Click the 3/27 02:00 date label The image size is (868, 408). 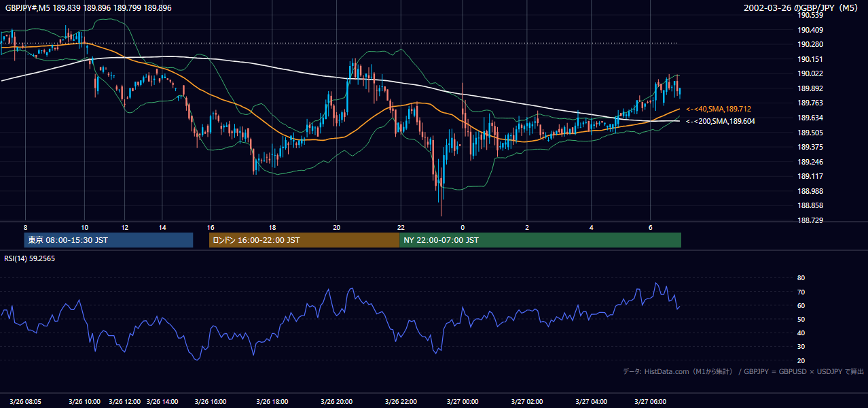click(527, 402)
